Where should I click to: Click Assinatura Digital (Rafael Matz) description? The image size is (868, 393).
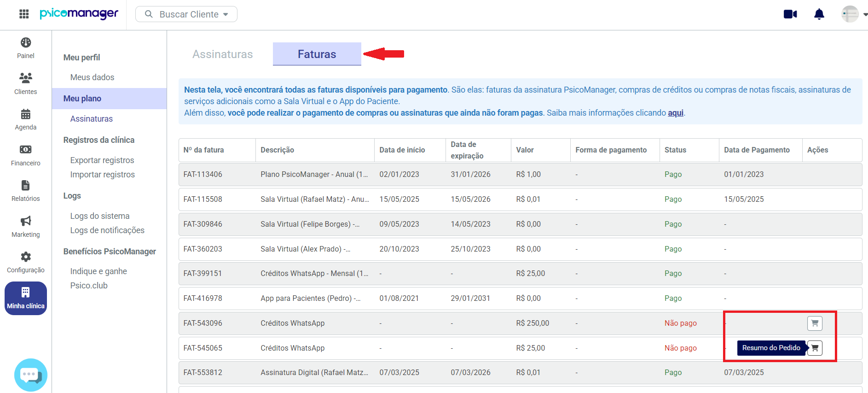pyautogui.click(x=314, y=373)
